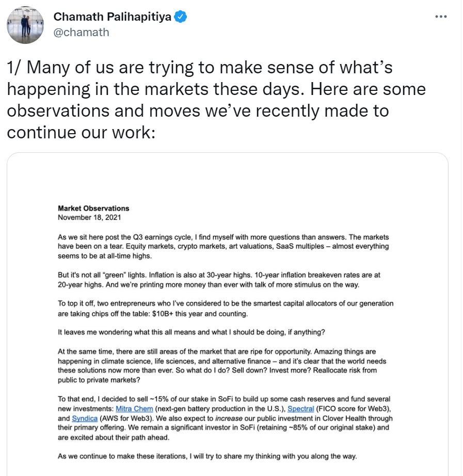Click the paragraph mentioning Q3 earnings cycle

point(223,246)
